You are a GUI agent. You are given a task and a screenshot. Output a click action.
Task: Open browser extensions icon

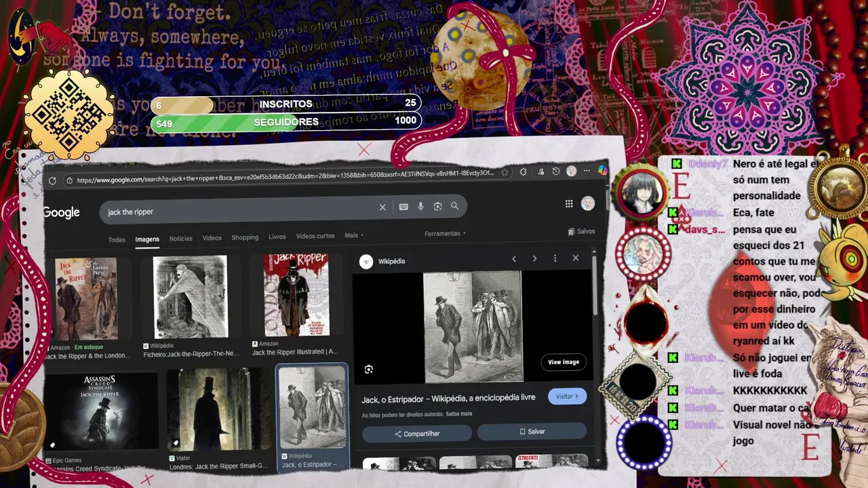click(524, 172)
